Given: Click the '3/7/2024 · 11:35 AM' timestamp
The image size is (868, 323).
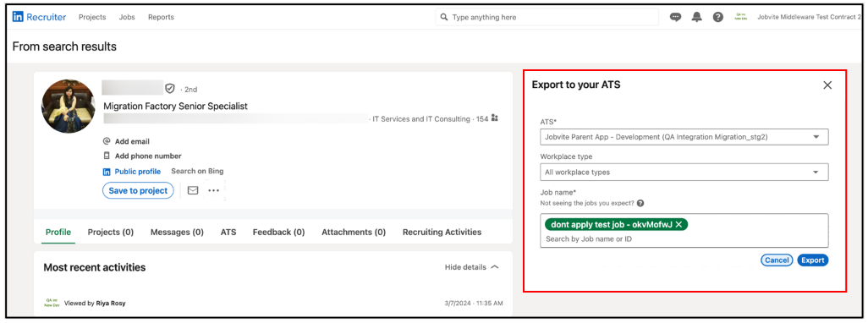Looking at the screenshot, I should pos(473,303).
